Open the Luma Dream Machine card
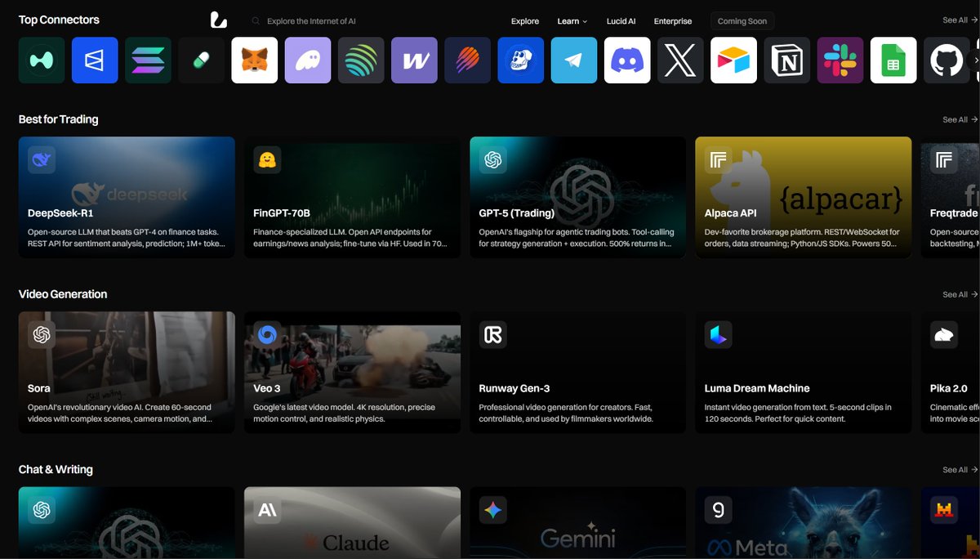The width and height of the screenshot is (980, 559). (x=803, y=373)
